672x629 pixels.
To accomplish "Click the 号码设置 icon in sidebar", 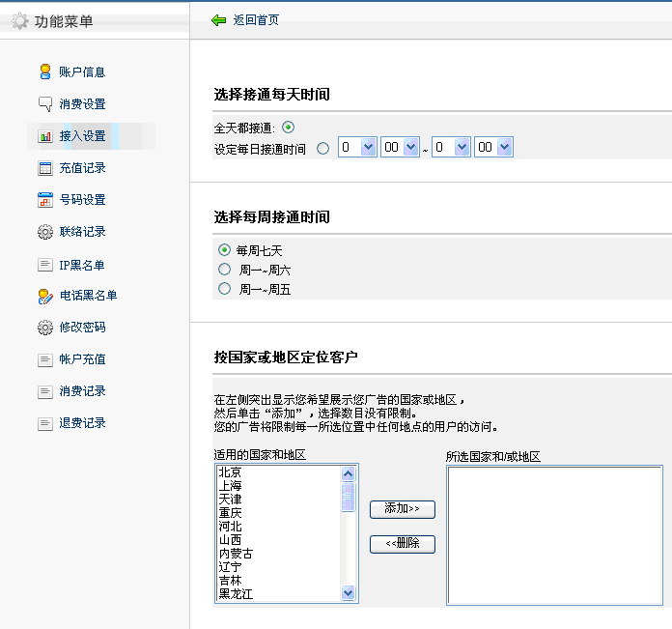I will pos(44,200).
